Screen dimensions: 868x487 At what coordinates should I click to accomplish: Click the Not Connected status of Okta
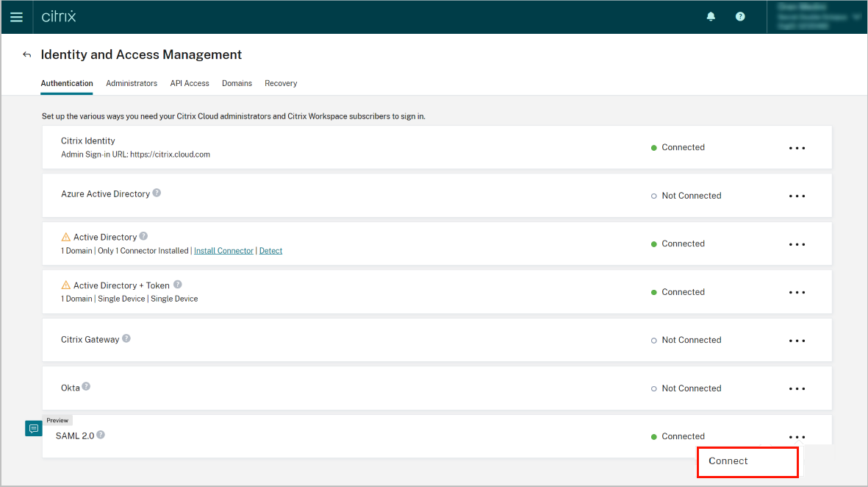click(686, 388)
